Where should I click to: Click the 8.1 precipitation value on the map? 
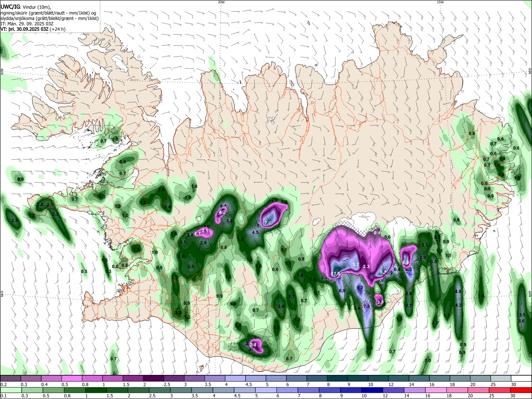click(383, 272)
